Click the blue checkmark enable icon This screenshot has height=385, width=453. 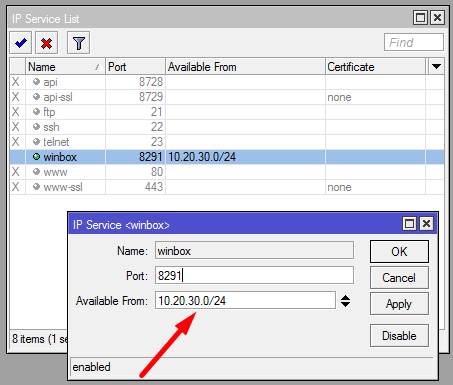[21, 43]
